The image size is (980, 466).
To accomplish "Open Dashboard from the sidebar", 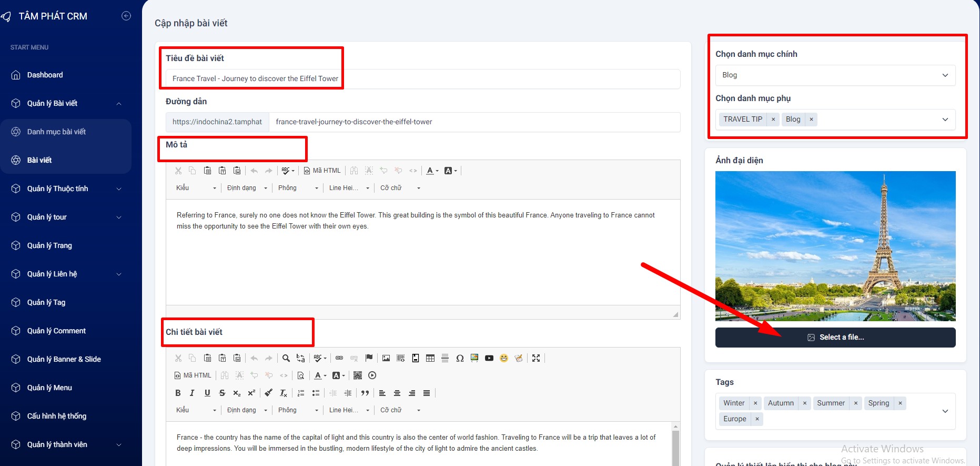I will click(45, 75).
